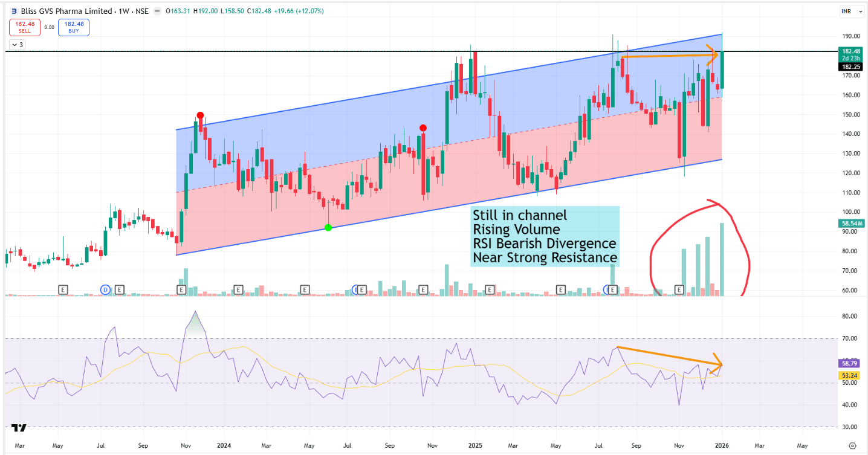Screen dimensions: 868x455
Task: Click the earnings E marker near Nov 2025
Action: pos(679,290)
